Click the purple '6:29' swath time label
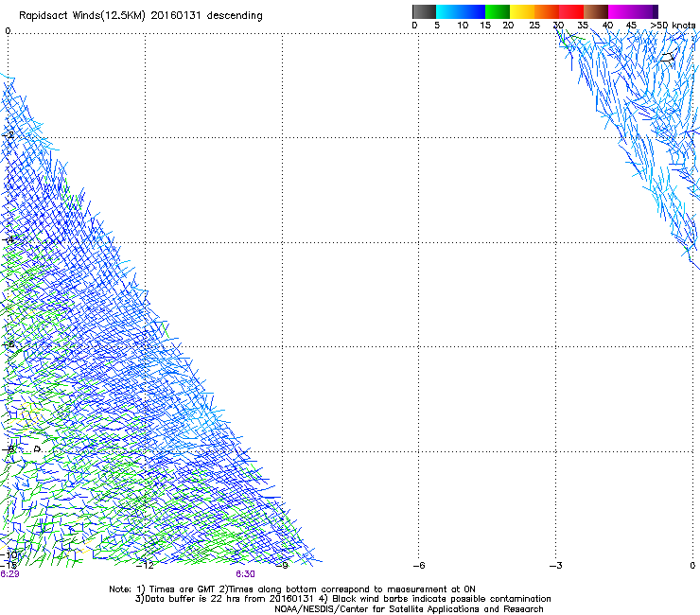Image resolution: width=700 pixels, height=615 pixels. (9, 574)
